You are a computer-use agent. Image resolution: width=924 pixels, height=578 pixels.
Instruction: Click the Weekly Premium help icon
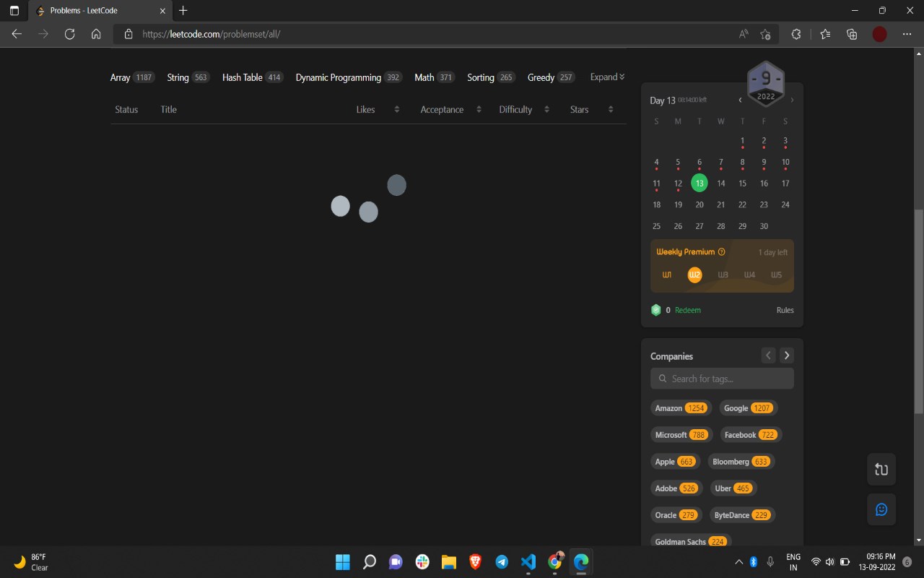click(722, 252)
